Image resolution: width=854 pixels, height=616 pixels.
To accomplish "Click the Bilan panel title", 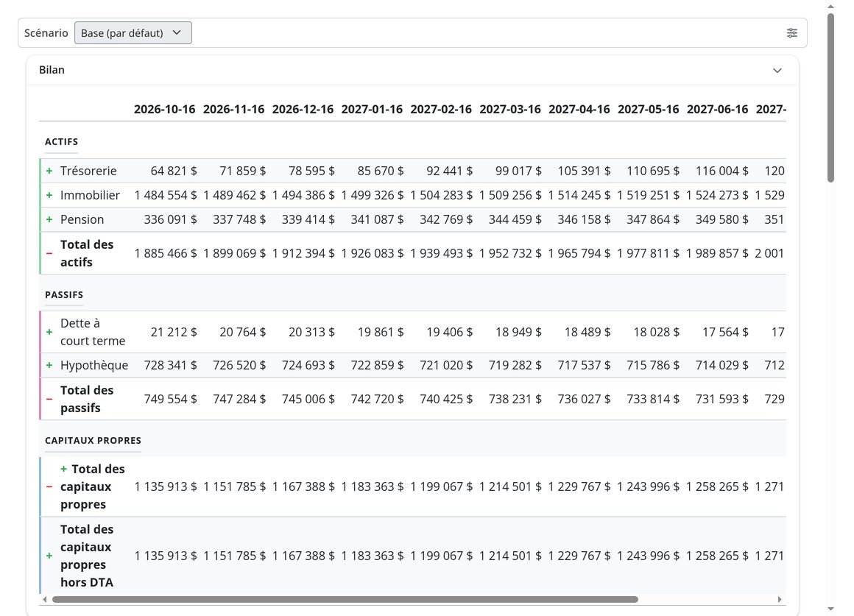I will (52, 70).
